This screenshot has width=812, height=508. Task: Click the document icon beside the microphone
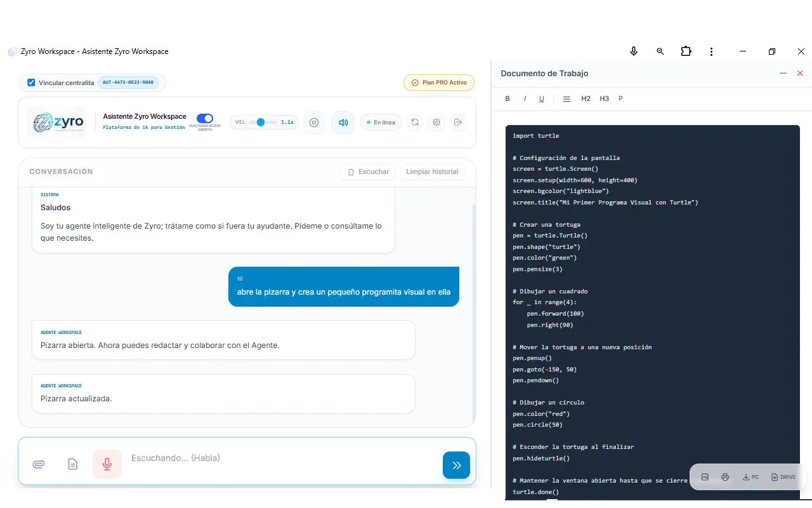tap(73, 464)
